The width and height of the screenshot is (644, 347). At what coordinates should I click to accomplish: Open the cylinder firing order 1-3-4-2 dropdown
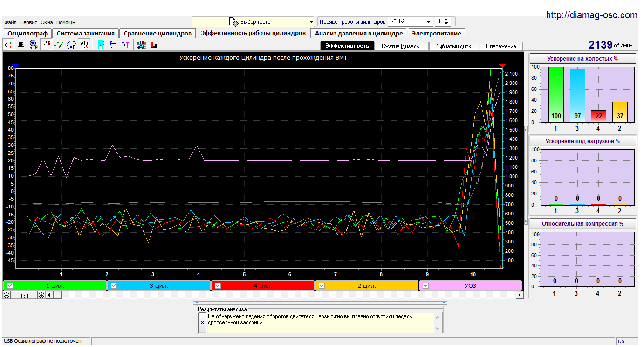point(410,22)
